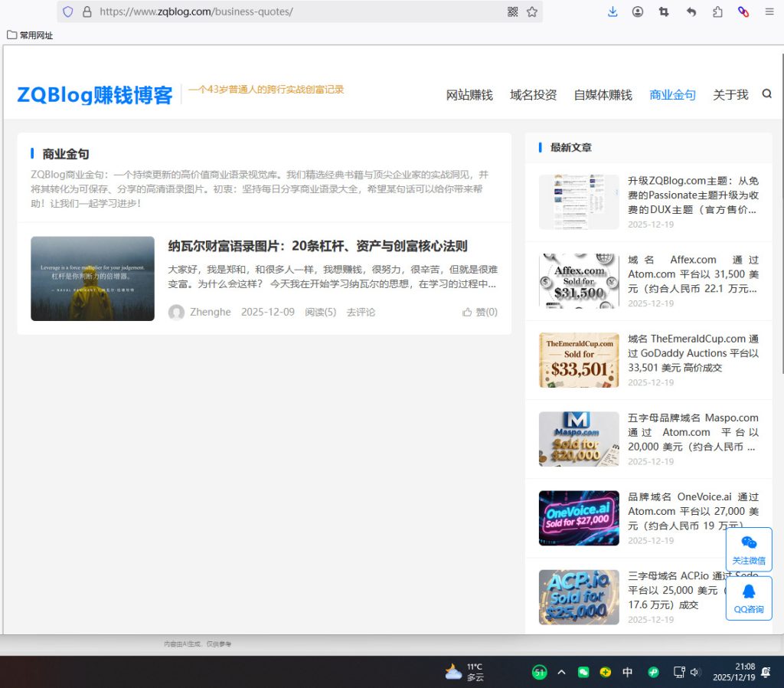Click the site tagline 一个43岁普通人的跨行实战创富记录

(x=266, y=90)
